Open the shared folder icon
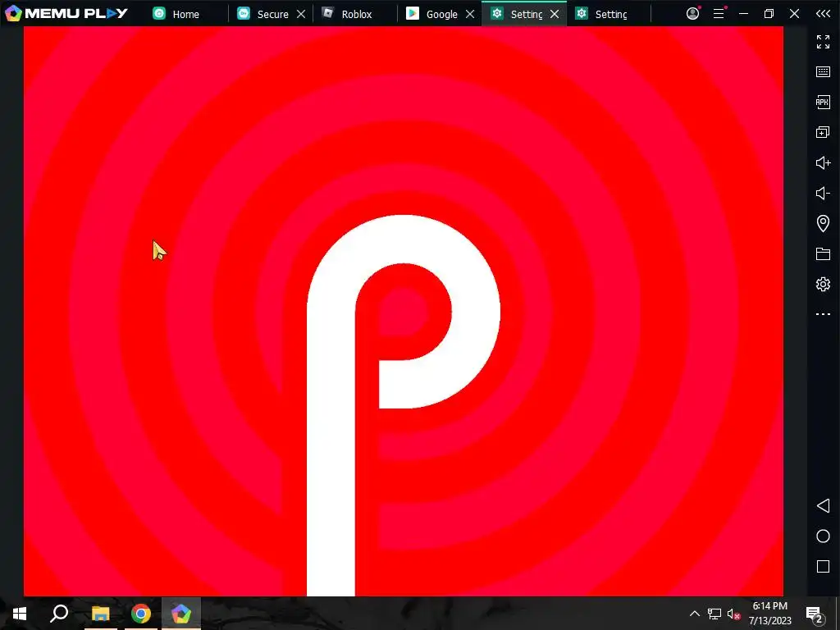This screenshot has height=630, width=840. (823, 253)
